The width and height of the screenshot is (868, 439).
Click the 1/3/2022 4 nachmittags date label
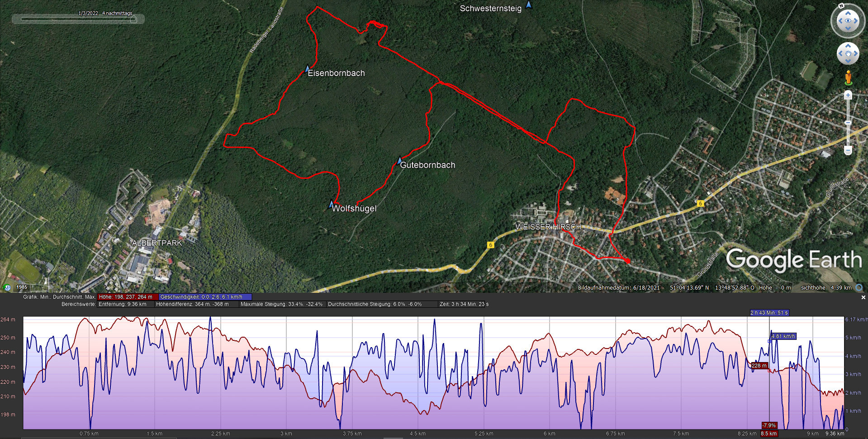(x=105, y=13)
